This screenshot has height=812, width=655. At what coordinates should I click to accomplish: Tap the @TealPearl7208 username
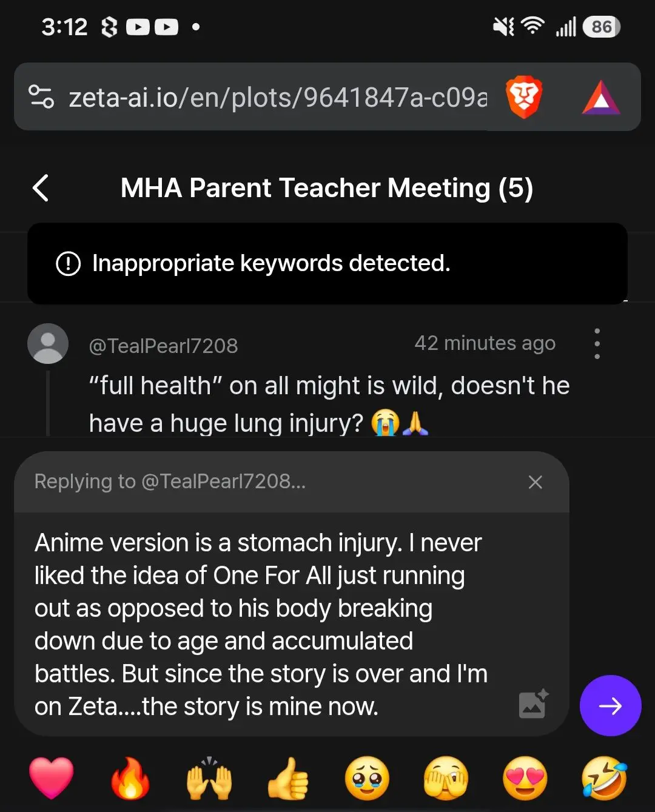163,346
